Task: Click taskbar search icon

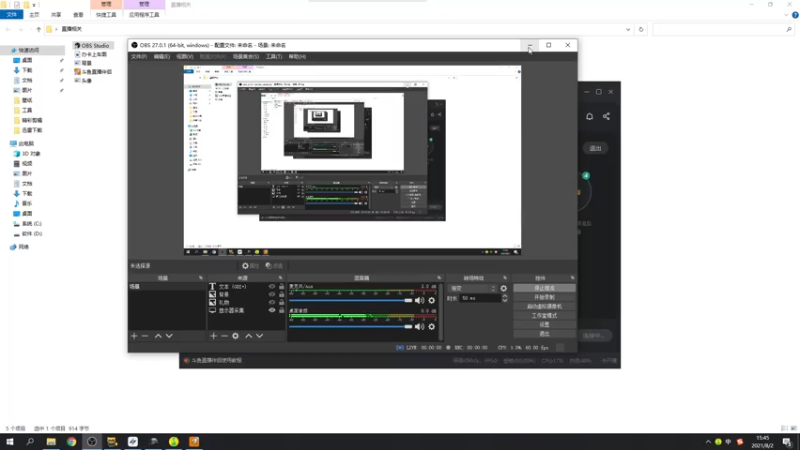Action: point(30,442)
